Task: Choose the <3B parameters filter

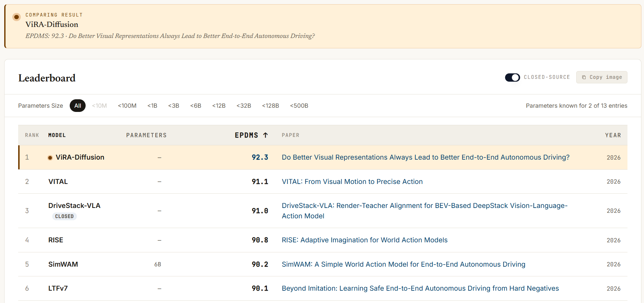Action: tap(174, 106)
